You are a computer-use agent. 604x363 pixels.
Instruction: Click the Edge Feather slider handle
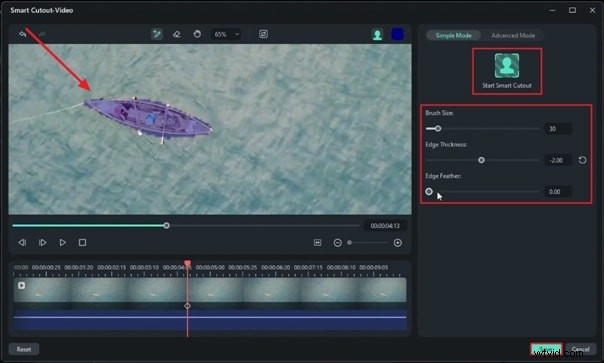pyautogui.click(x=429, y=192)
